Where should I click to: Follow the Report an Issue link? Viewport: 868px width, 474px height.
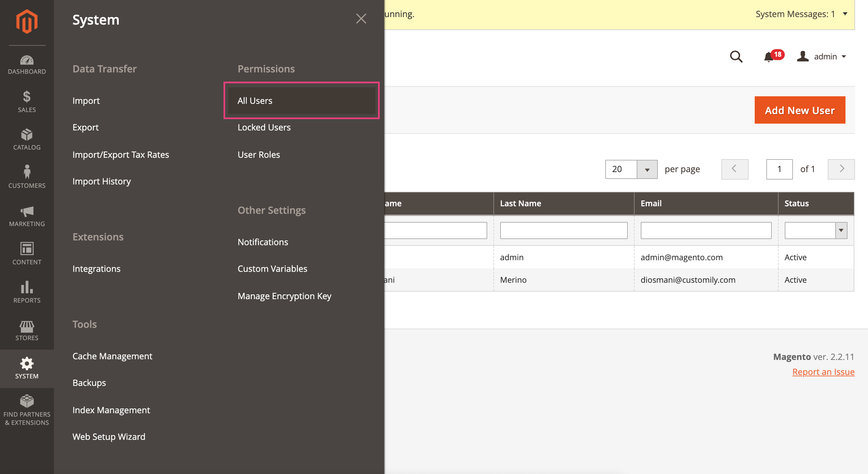click(823, 372)
